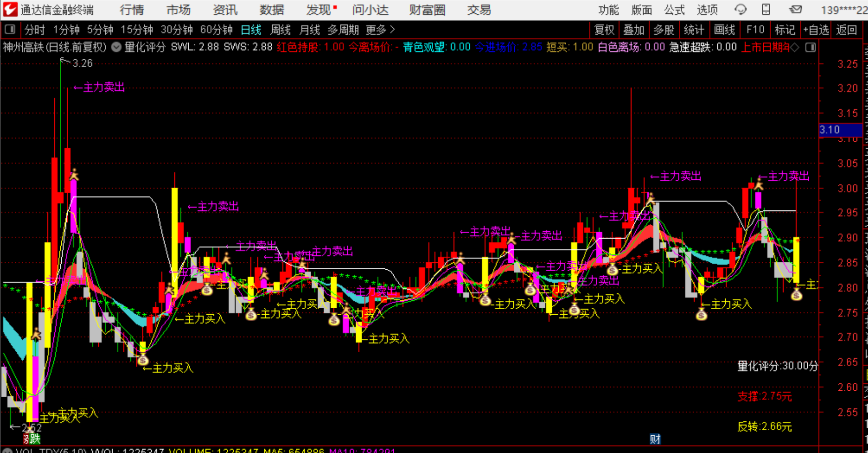Click the diamond icon after 上市日期
Image resolution: width=868 pixels, height=453 pixels.
(x=795, y=47)
